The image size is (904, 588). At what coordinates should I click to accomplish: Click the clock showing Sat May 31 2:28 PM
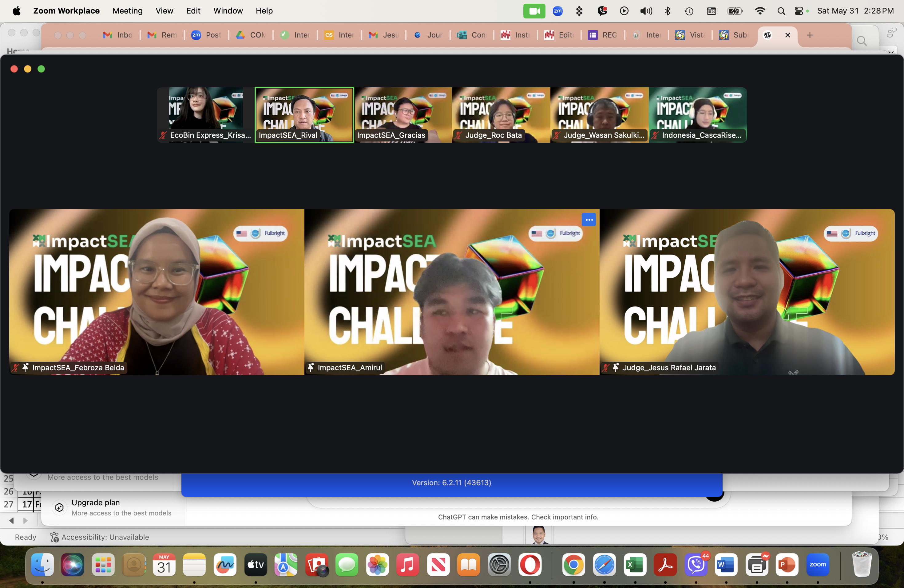click(855, 11)
